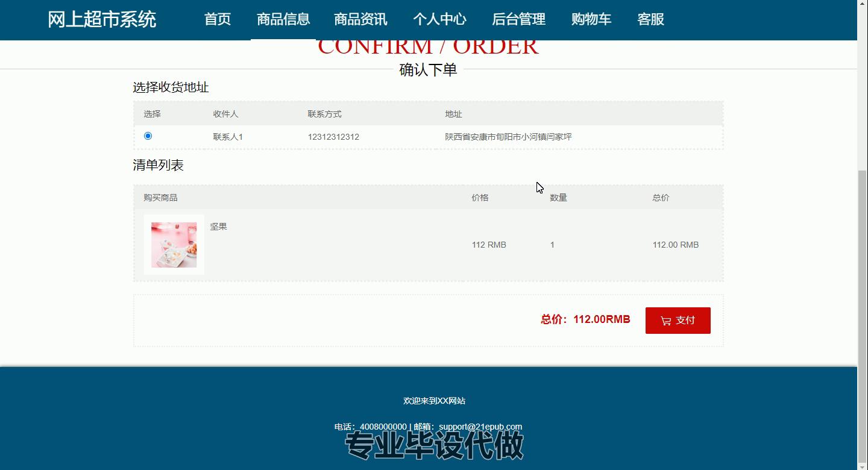Click the address 陕西省安康市旬阳市小河镇闫家坪

(x=508, y=137)
